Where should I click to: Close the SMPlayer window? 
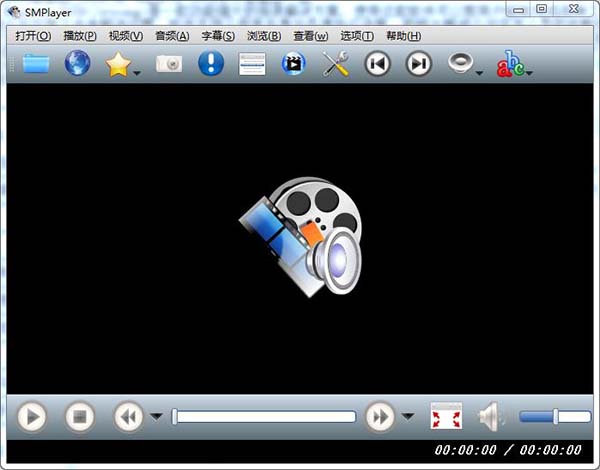[573, 9]
